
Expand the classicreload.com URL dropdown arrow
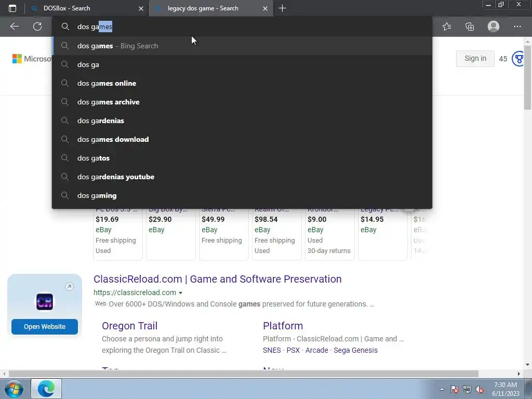point(180,293)
